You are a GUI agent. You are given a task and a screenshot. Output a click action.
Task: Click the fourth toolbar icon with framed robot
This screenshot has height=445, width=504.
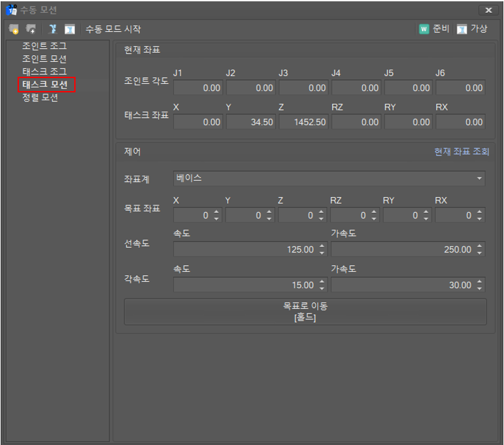tap(70, 29)
